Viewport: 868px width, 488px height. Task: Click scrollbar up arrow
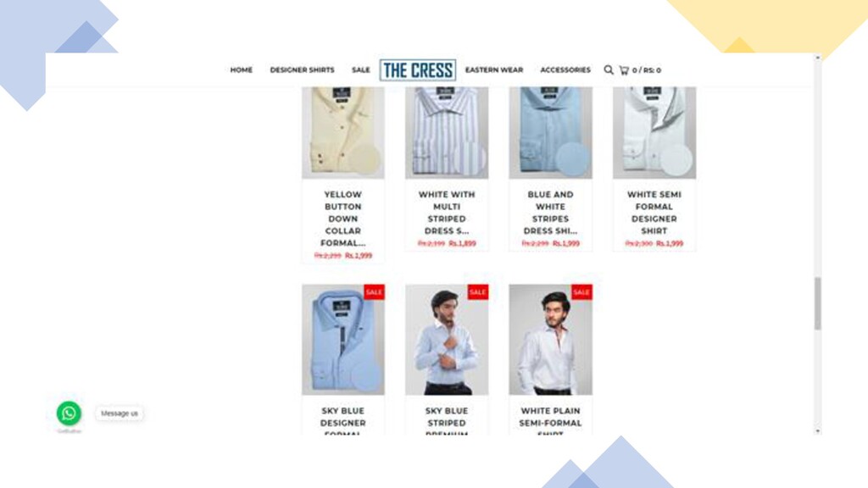tap(818, 58)
